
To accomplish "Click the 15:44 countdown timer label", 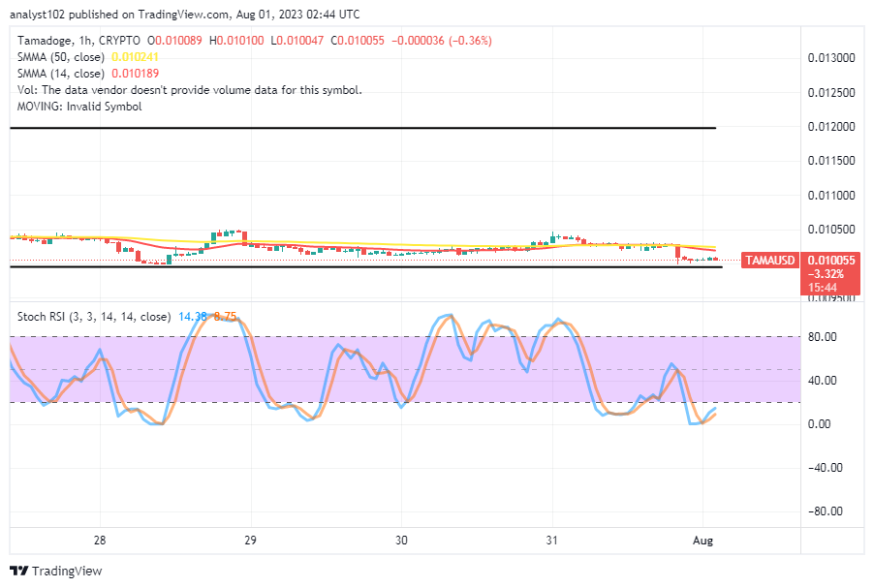I will (x=823, y=288).
